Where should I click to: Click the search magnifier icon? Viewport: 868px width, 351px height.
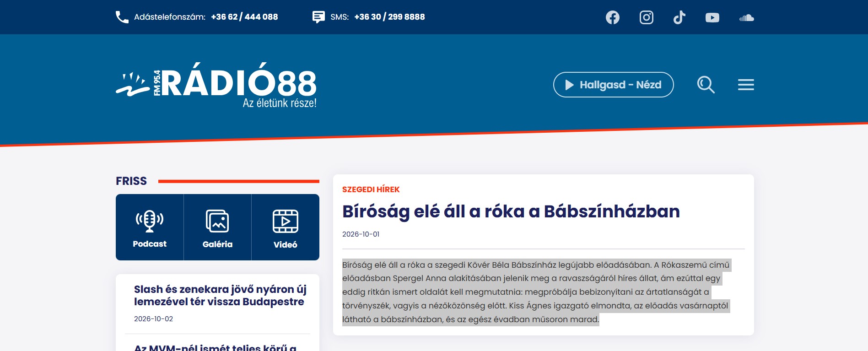pyautogui.click(x=706, y=85)
